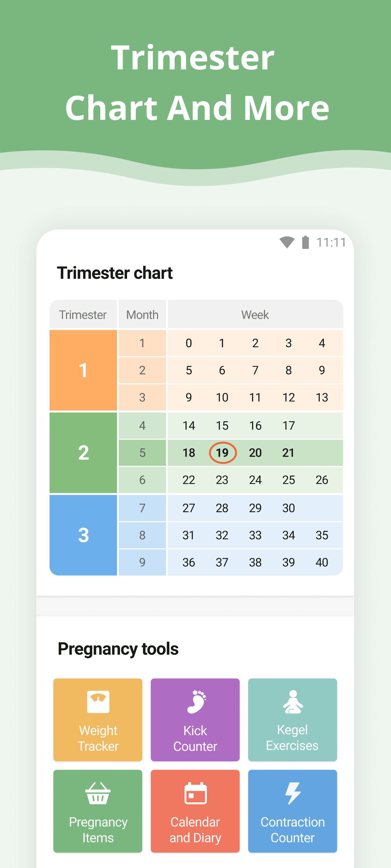Tap the battery status icon
391x868 pixels.
pyautogui.click(x=305, y=242)
